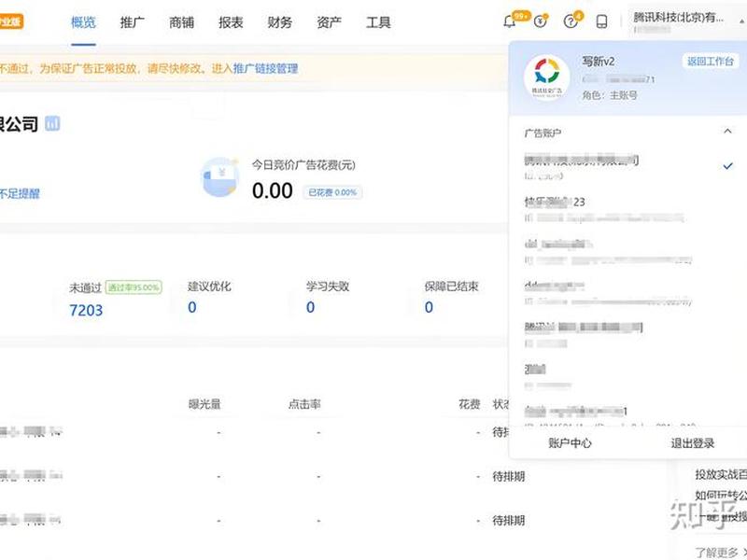Open the 商铺 tab

point(181,21)
